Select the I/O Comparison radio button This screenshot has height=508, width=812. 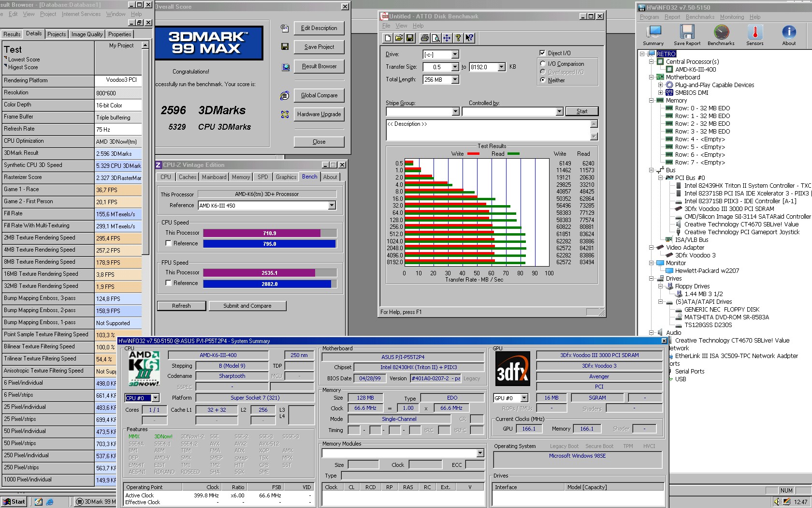(x=543, y=63)
